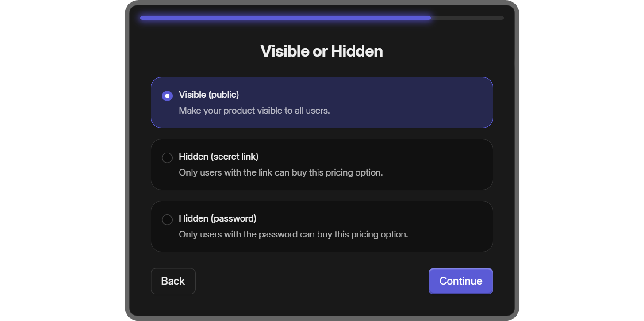Select the Hidden (password) radio button
Image resolution: width=644 pixels, height=321 pixels.
click(x=167, y=219)
